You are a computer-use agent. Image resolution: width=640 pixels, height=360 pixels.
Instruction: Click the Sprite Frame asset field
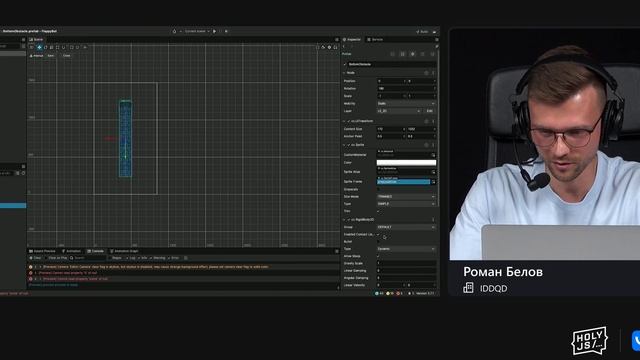pyautogui.click(x=403, y=182)
